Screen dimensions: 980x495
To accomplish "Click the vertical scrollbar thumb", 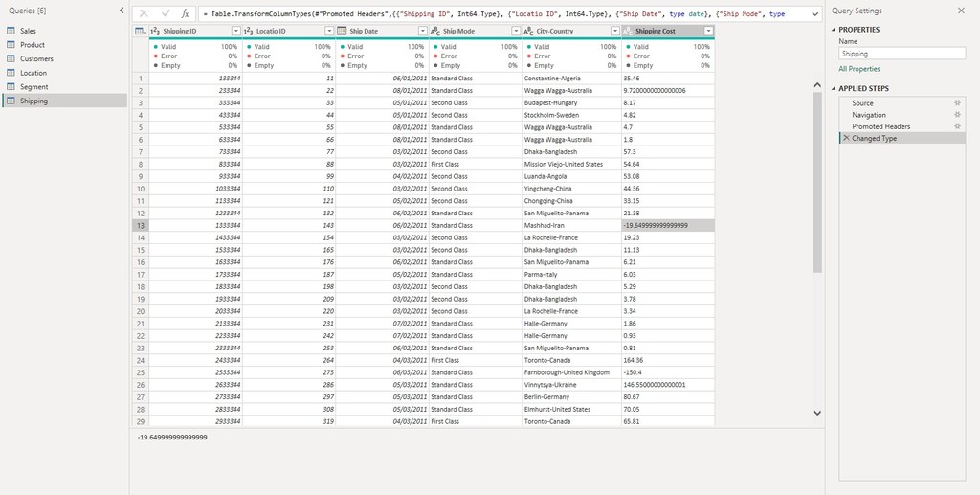I will (x=817, y=182).
